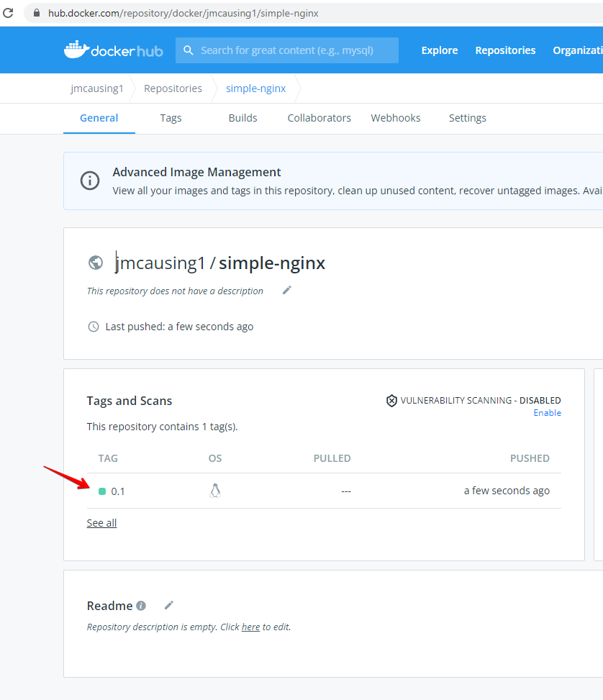The height and width of the screenshot is (700, 603).
Task: Click the 'a few seconds ago' pushed cell
Action: click(507, 491)
